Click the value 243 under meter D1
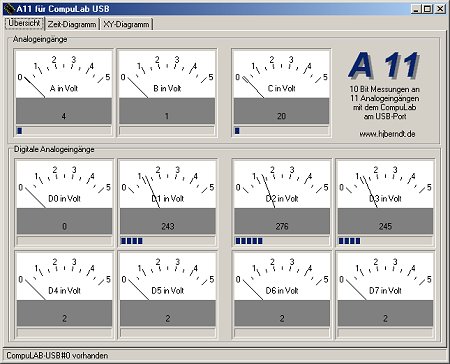The image size is (450, 364). (x=168, y=227)
